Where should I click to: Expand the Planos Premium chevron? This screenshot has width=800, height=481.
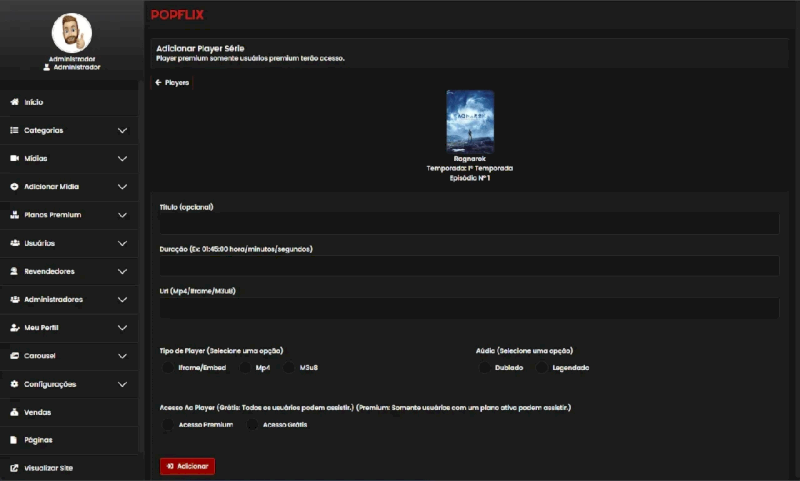pos(122,215)
